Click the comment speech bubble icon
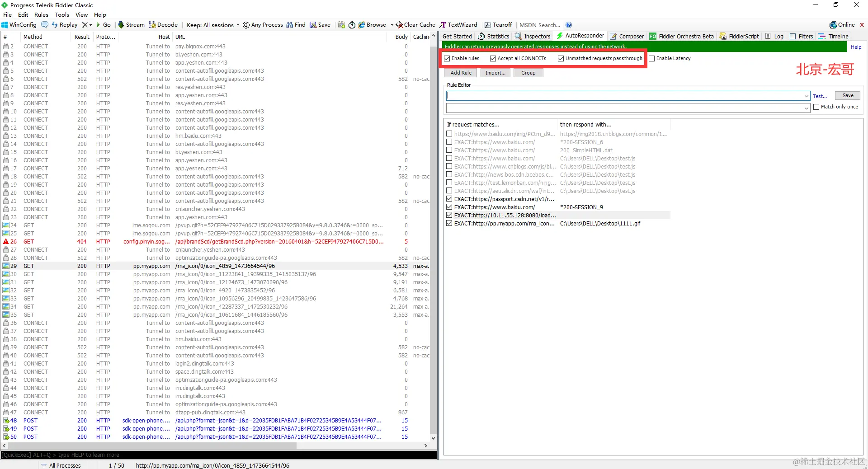Image resolution: width=868 pixels, height=469 pixels. (44, 25)
